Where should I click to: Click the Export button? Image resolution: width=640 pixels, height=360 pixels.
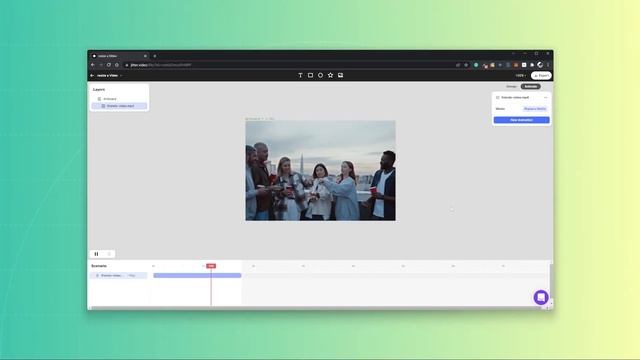point(541,76)
